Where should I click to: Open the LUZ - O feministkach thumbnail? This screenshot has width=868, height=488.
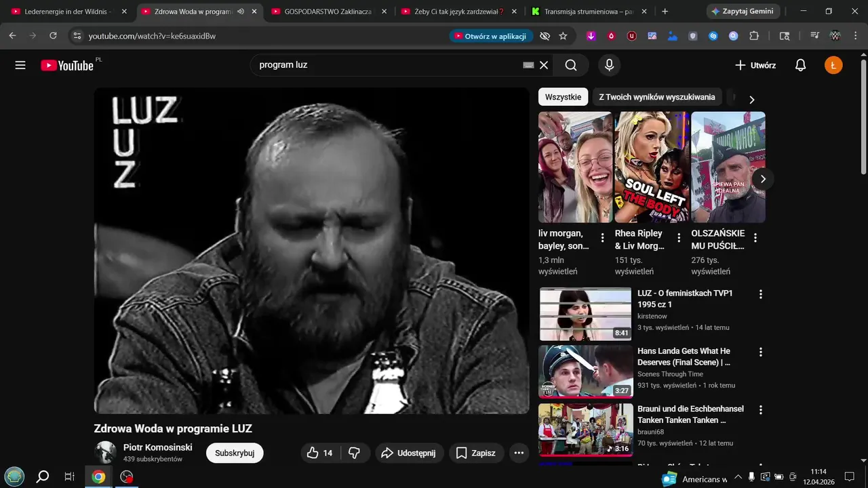pyautogui.click(x=586, y=314)
